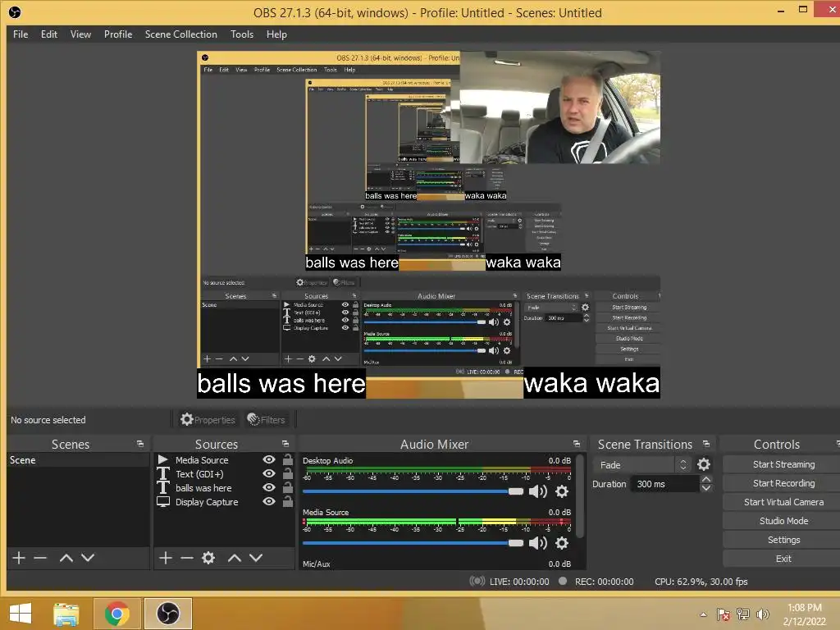Adjust Media Source volume slider
Viewport: 840px width, 630px height.
[413, 543]
